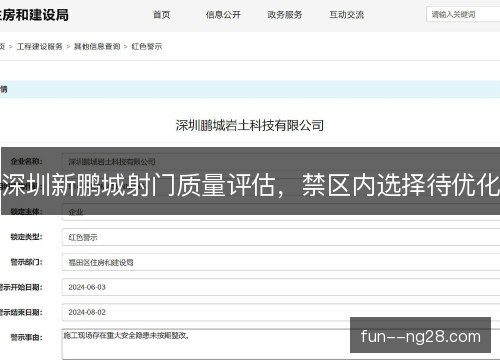Click the 锁定类型 field showing 红色警示
Screen dimensions: 500x362
[281, 237]
